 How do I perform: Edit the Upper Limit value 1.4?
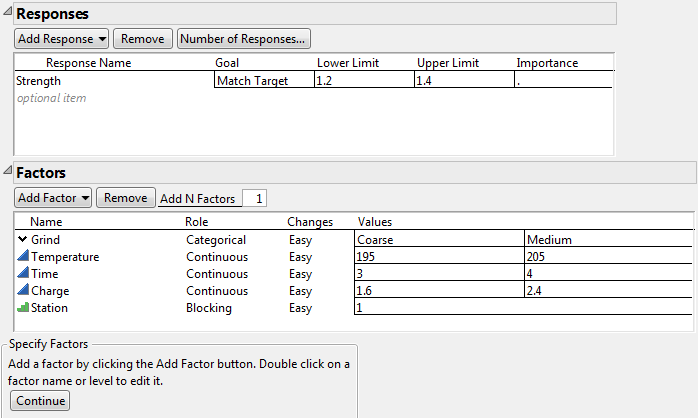(x=462, y=81)
